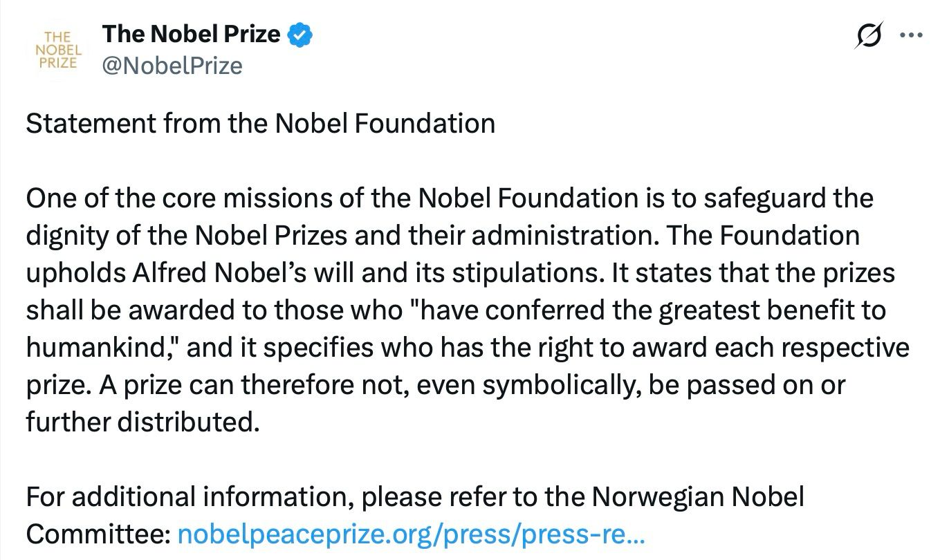
Task: Click the display name The Nobel Prize
Action: (191, 33)
